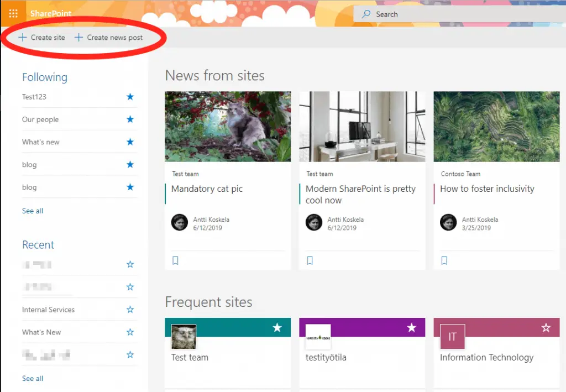The height and width of the screenshot is (392, 566).
Task: Click the News from sites heading
Action: (215, 76)
